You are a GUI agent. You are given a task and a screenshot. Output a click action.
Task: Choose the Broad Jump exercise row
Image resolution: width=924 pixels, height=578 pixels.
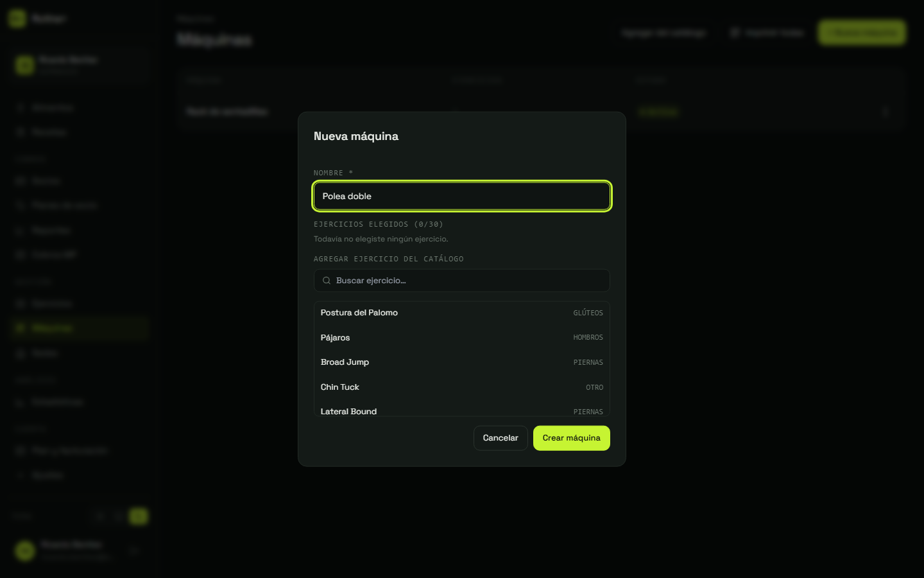pos(462,362)
